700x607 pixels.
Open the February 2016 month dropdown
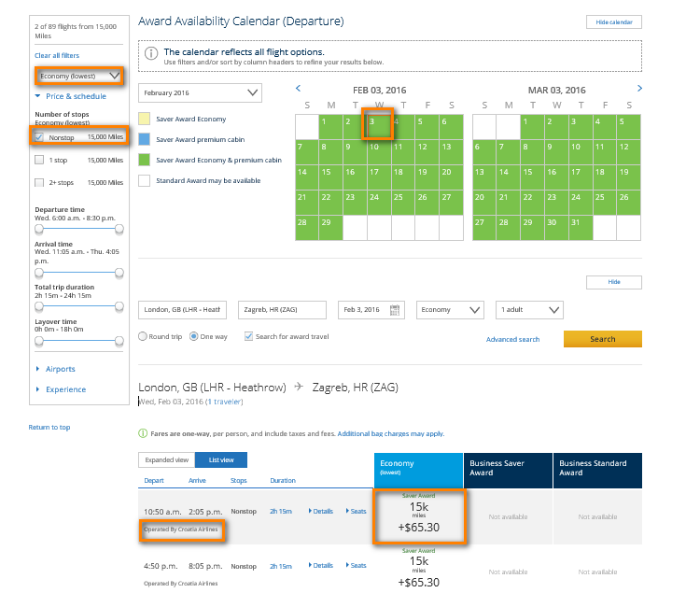coord(200,92)
